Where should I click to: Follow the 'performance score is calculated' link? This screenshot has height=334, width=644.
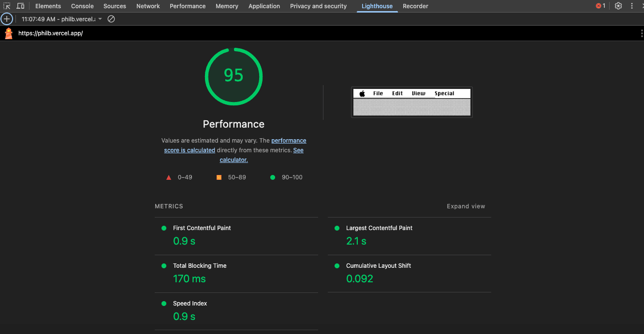pos(235,145)
